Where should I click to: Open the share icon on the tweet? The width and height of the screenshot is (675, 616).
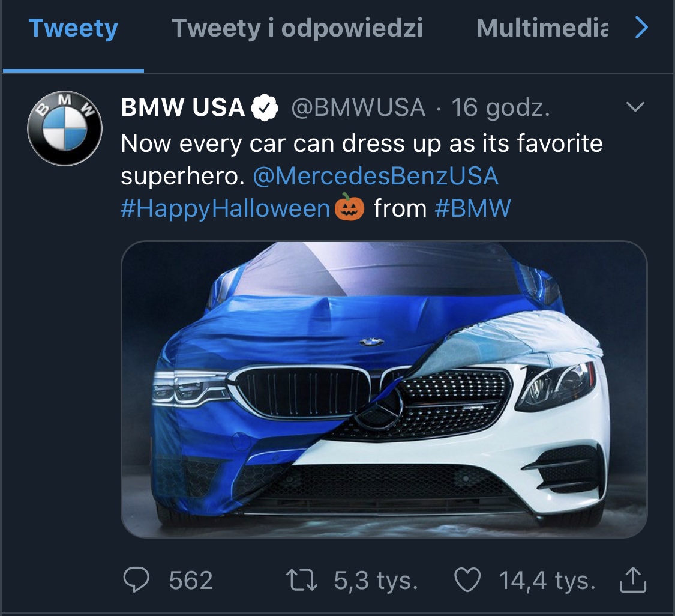(x=632, y=579)
